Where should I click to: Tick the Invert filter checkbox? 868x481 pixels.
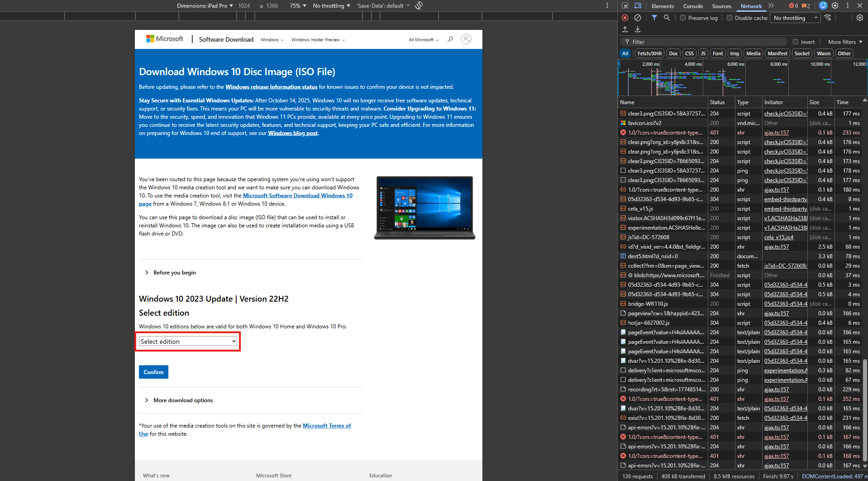click(796, 42)
